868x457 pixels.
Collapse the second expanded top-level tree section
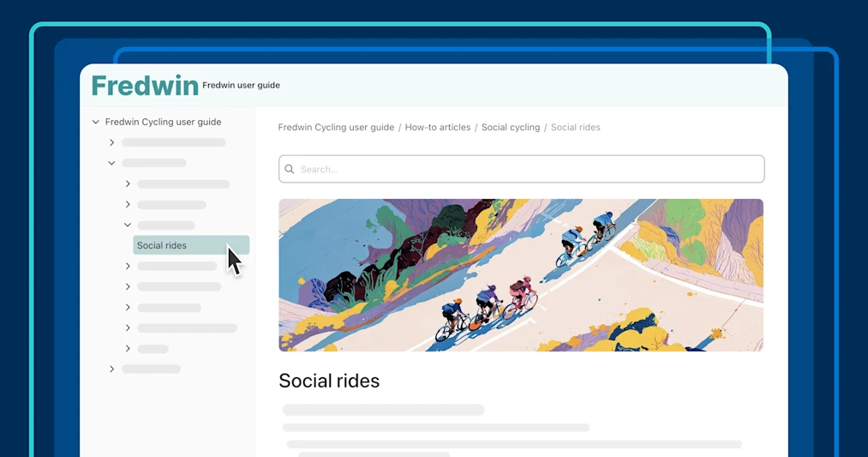click(112, 164)
